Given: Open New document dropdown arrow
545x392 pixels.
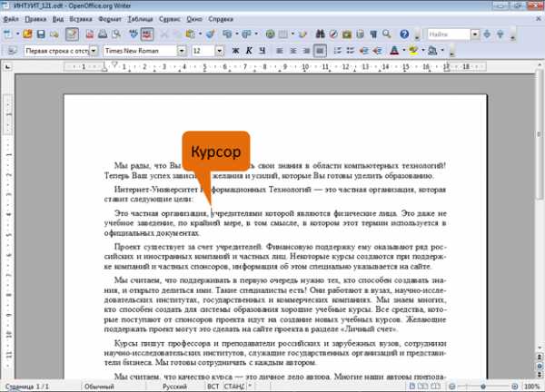Looking at the screenshot, I should [x=17, y=34].
